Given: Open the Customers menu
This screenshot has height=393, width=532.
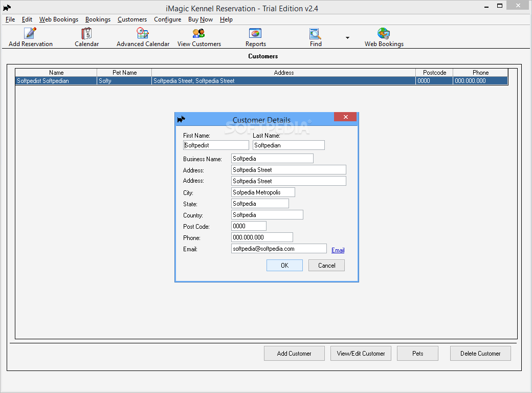Looking at the screenshot, I should click(132, 19).
